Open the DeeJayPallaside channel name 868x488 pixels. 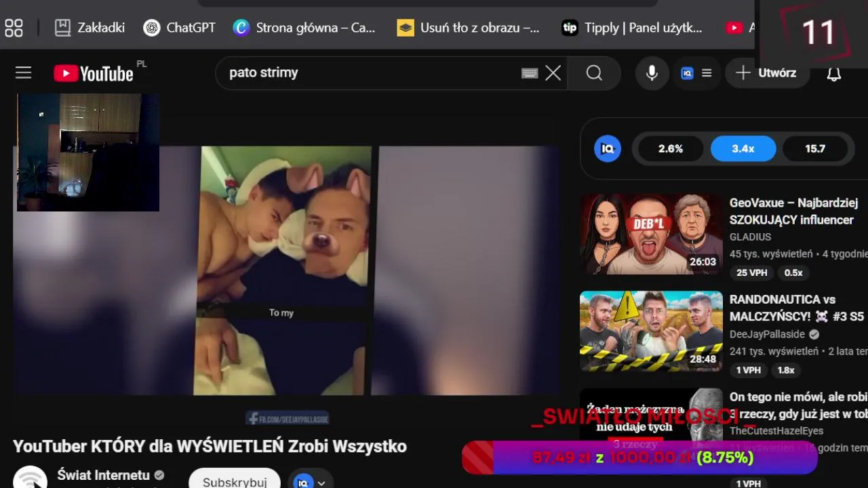767,334
